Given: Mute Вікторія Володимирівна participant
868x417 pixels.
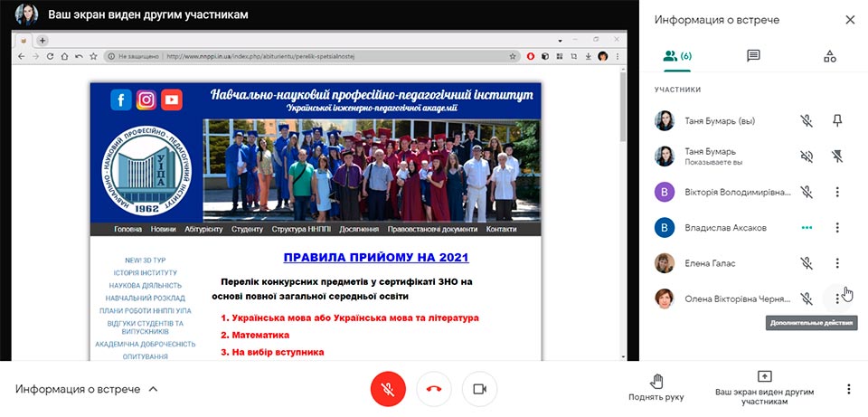Looking at the screenshot, I should [x=807, y=192].
